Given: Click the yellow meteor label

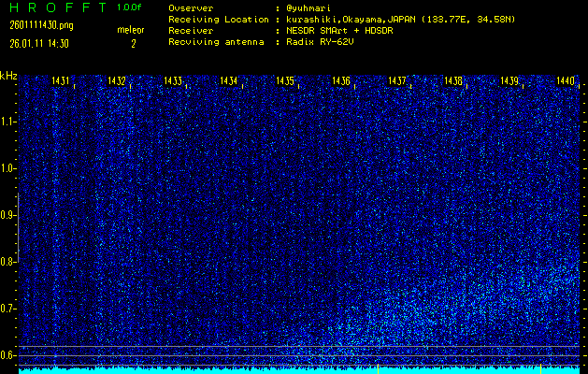Looking at the screenshot, I should point(131,30).
